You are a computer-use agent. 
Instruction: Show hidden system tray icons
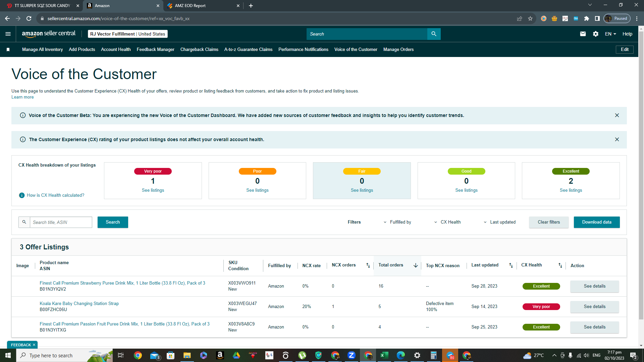554,355
